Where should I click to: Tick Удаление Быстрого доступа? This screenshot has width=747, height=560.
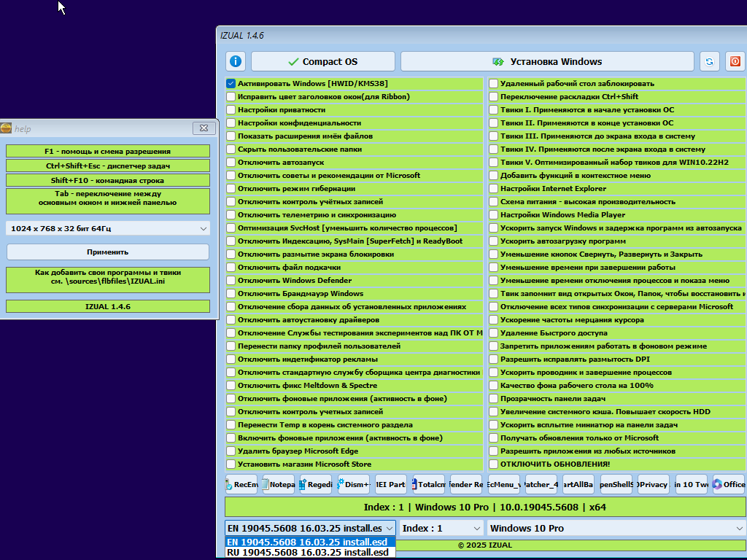494,332
